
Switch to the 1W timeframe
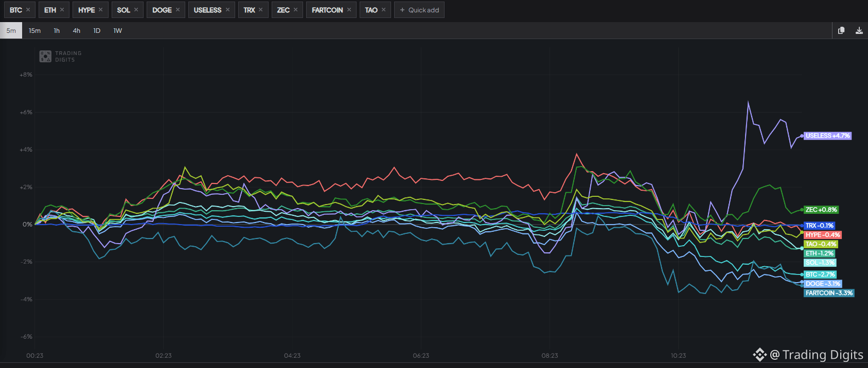tap(118, 30)
